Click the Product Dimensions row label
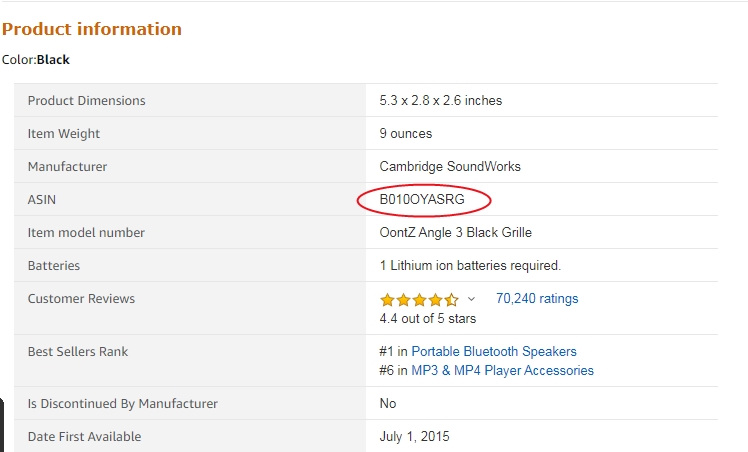This screenshot has width=748, height=452. (x=86, y=101)
